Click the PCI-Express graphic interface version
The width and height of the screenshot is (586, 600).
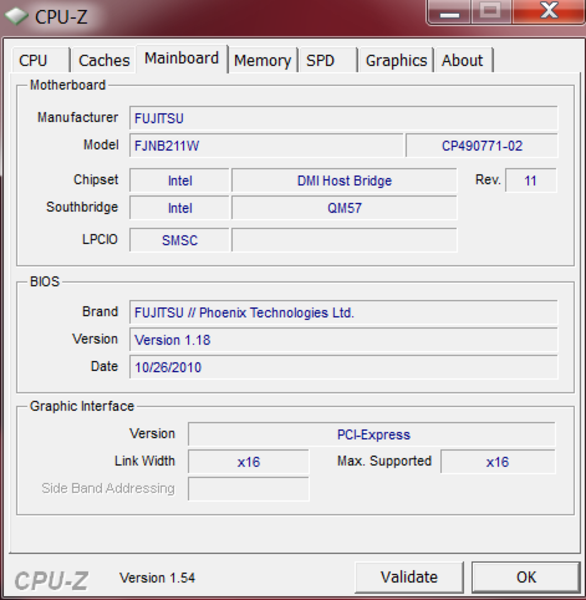pyautogui.click(x=372, y=434)
